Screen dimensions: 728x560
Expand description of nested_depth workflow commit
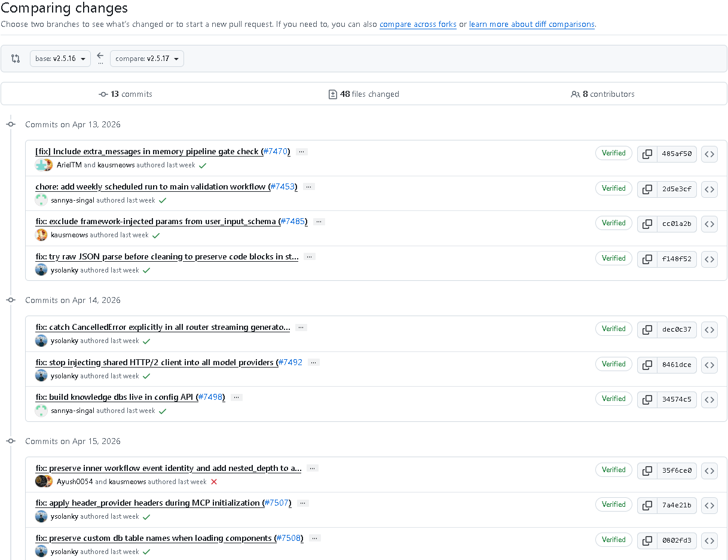click(313, 469)
